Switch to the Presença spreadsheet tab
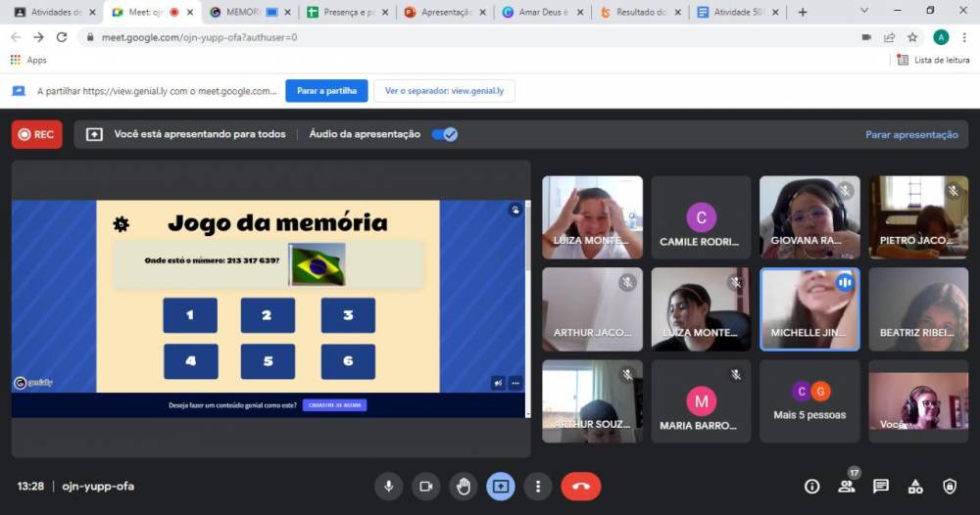Image resolution: width=980 pixels, height=515 pixels. (343, 12)
